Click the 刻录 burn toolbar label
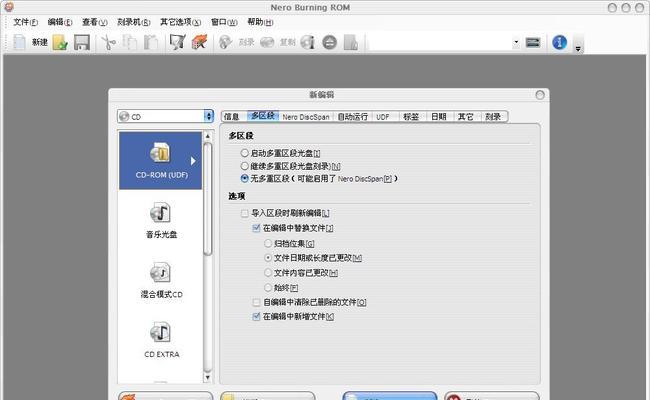This screenshot has height=400, width=650. point(246,42)
